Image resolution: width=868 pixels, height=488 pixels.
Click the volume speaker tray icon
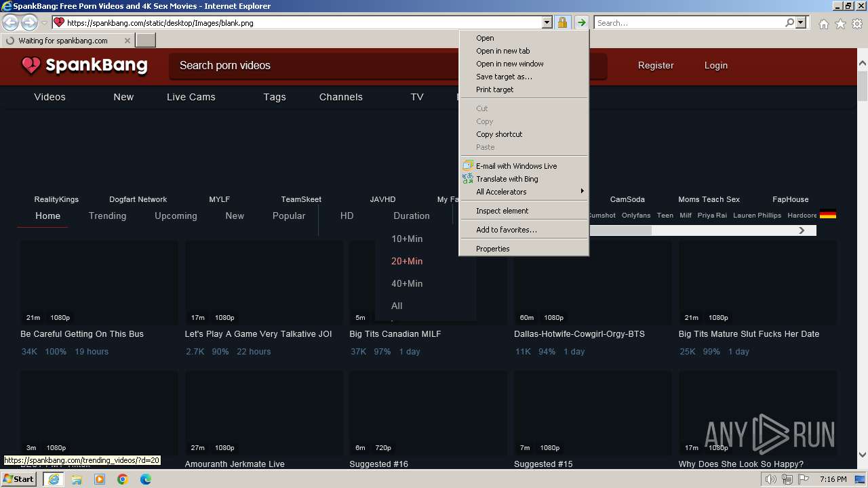771,479
